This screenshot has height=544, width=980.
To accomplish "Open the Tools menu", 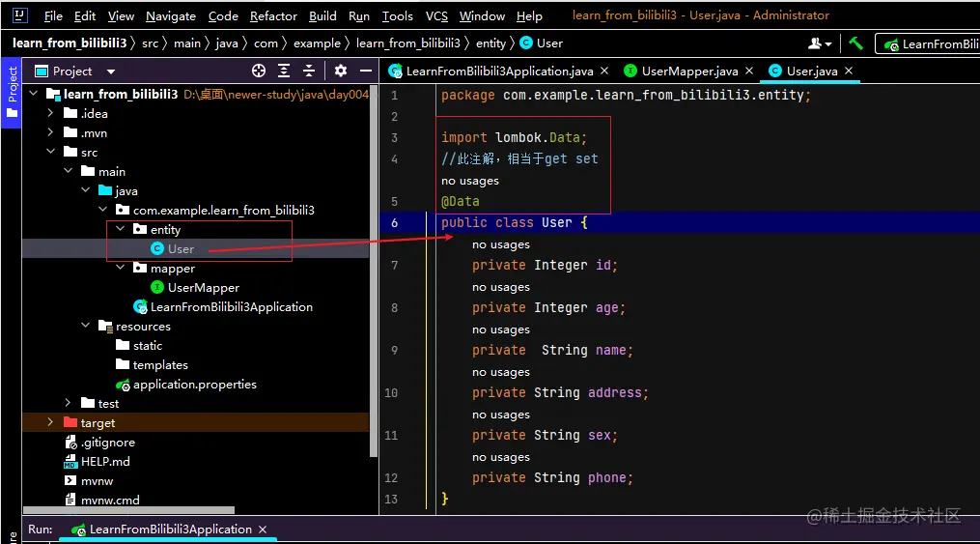I will click(x=398, y=16).
